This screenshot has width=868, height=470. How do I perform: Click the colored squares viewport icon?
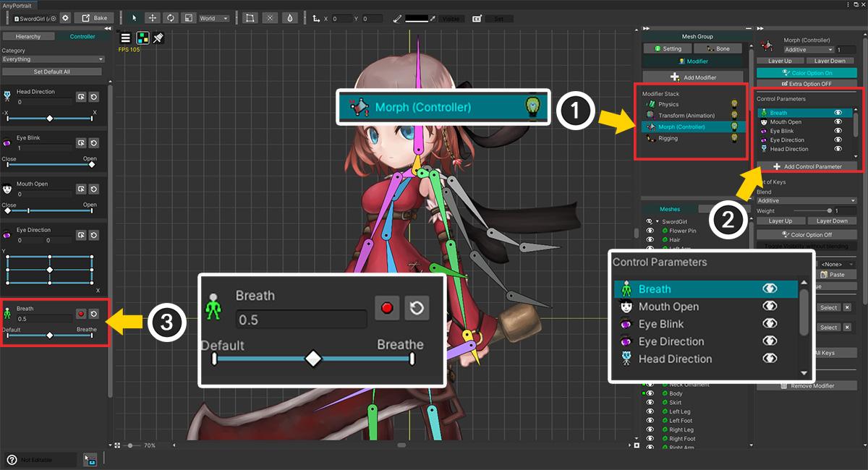[142, 38]
